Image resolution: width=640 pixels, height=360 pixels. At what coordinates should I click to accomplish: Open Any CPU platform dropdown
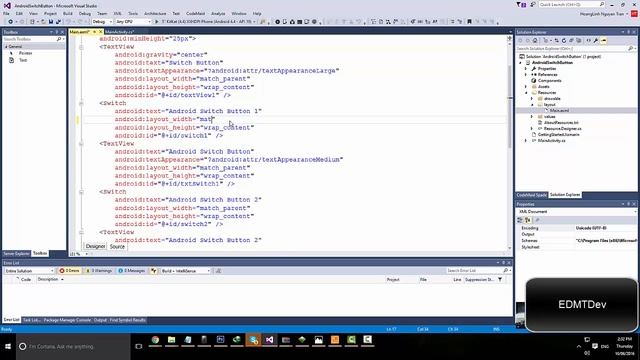pos(133,22)
